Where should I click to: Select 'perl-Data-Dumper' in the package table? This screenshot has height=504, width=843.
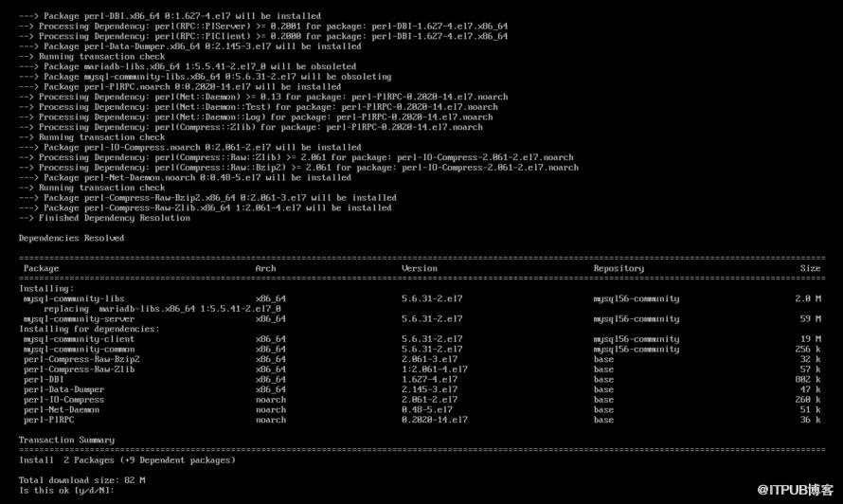(63, 389)
